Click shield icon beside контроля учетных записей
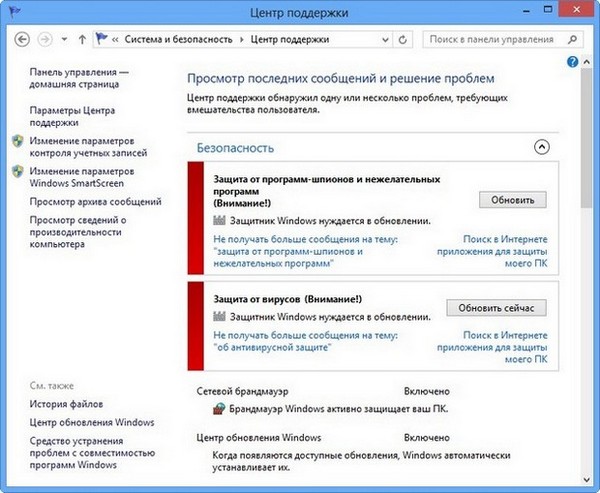This screenshot has width=600, height=493. [18, 141]
